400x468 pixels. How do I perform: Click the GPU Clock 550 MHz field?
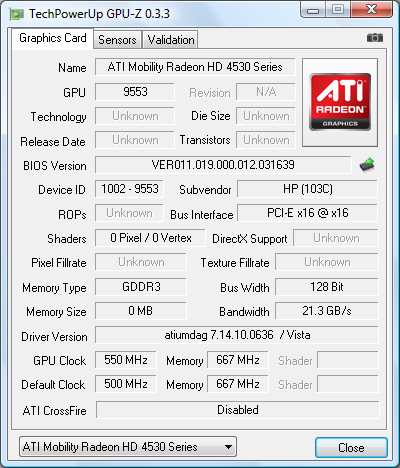tap(126, 360)
